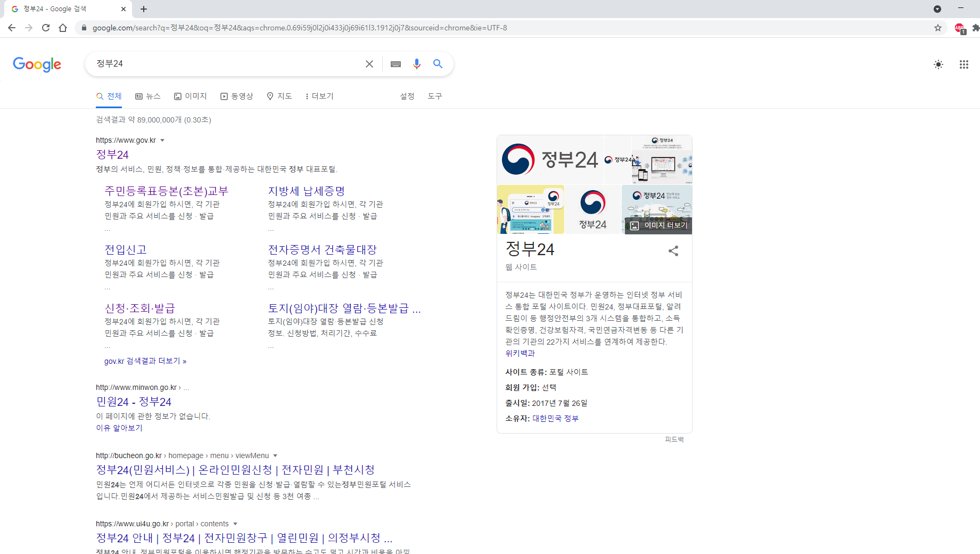
Task: Go back in browser history
Action: (12, 28)
